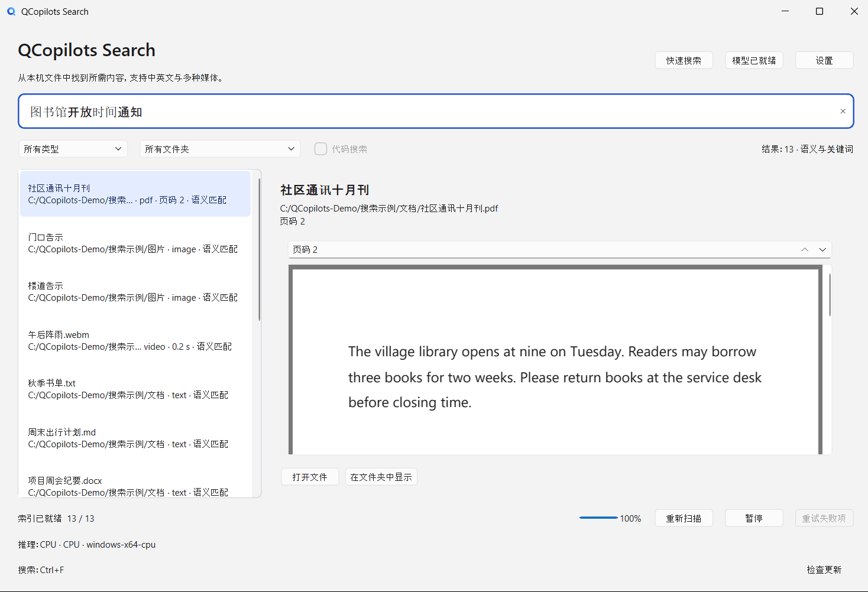The width and height of the screenshot is (868, 592).
Task: Select the 秋季书单.txt result
Action: [x=135, y=389]
